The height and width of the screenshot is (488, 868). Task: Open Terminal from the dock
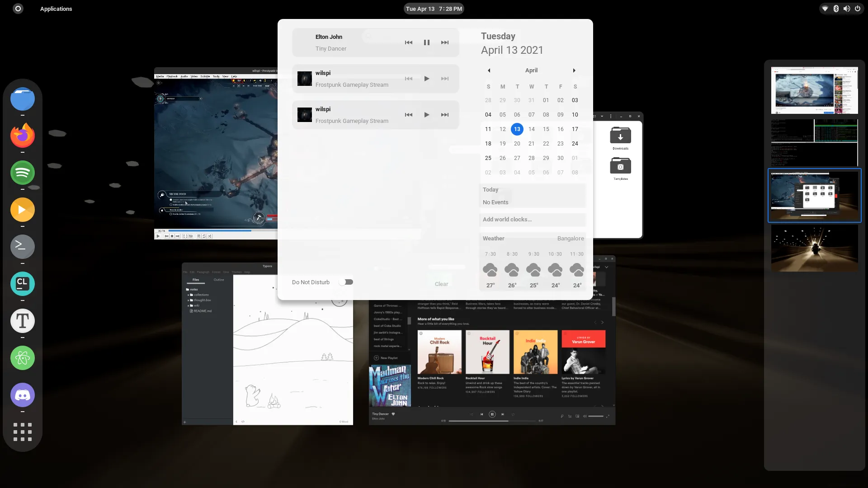[x=23, y=247]
